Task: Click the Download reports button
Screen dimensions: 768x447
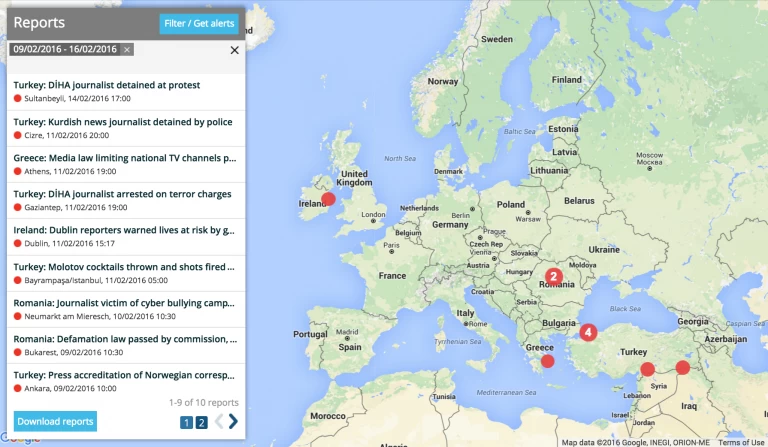Action: 55,422
